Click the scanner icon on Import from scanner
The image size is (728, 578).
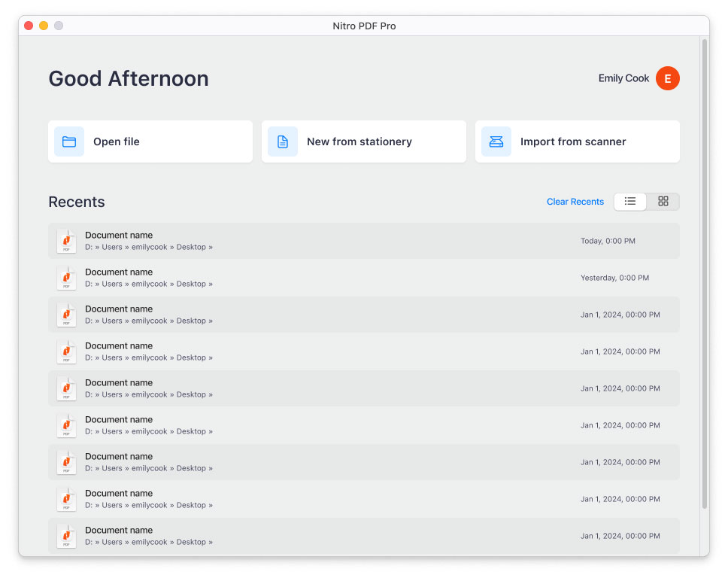496,141
